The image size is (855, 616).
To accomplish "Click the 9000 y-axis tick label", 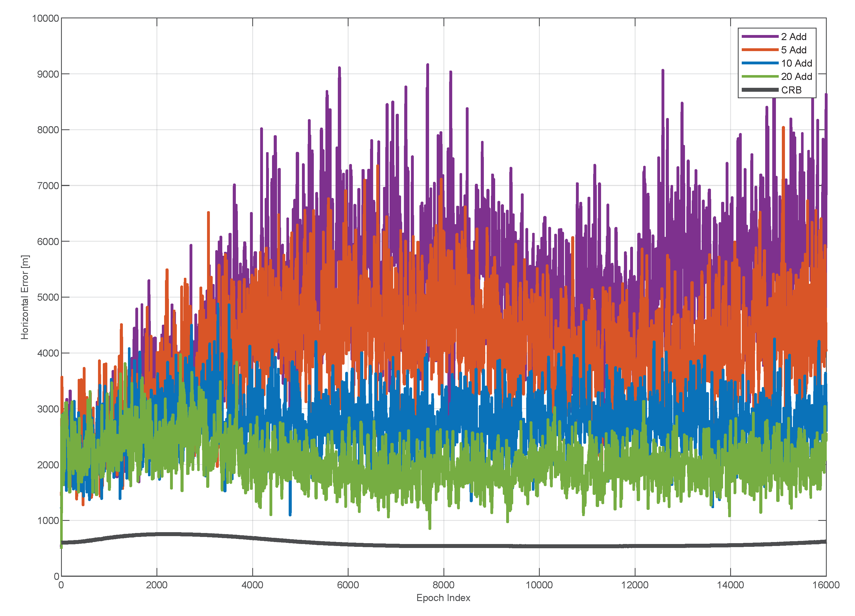I will [x=48, y=74].
